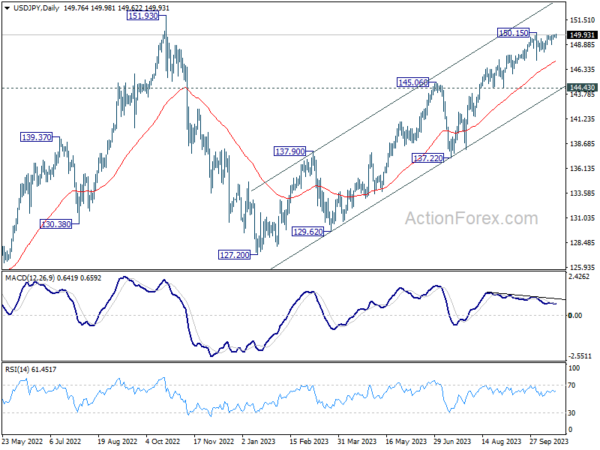Select the 23 May 2022 date marker
Viewport: 600px width, 450px height.
click(22, 442)
